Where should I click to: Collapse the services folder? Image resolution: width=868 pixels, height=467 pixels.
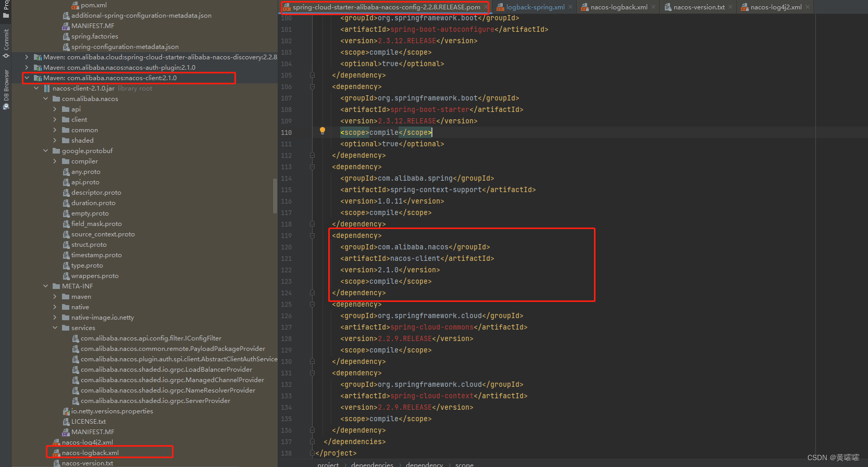click(x=55, y=328)
